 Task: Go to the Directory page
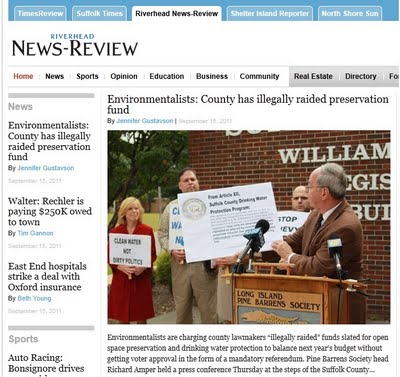[361, 76]
